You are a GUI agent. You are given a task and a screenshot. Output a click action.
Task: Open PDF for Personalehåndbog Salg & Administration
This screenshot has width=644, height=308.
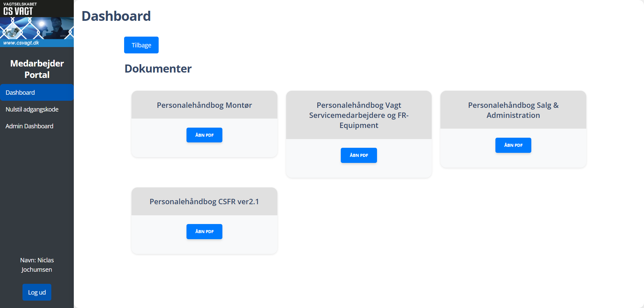point(513,145)
